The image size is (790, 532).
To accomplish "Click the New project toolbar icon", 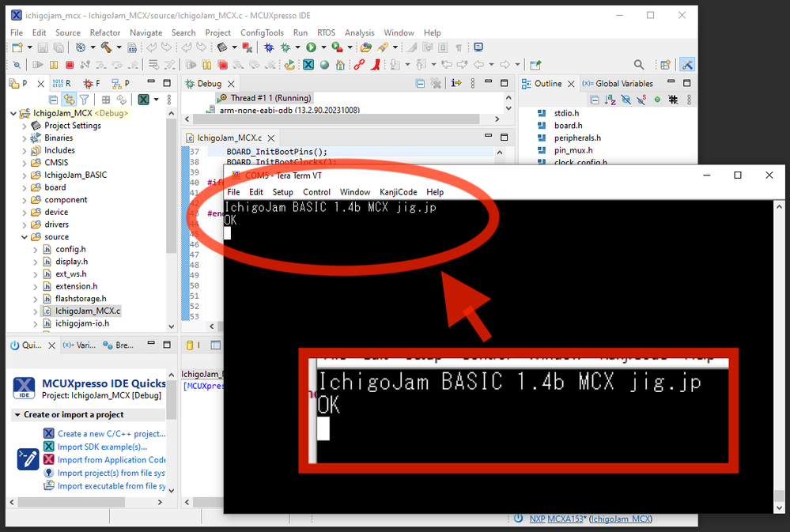I will pyautogui.click(x=17, y=47).
